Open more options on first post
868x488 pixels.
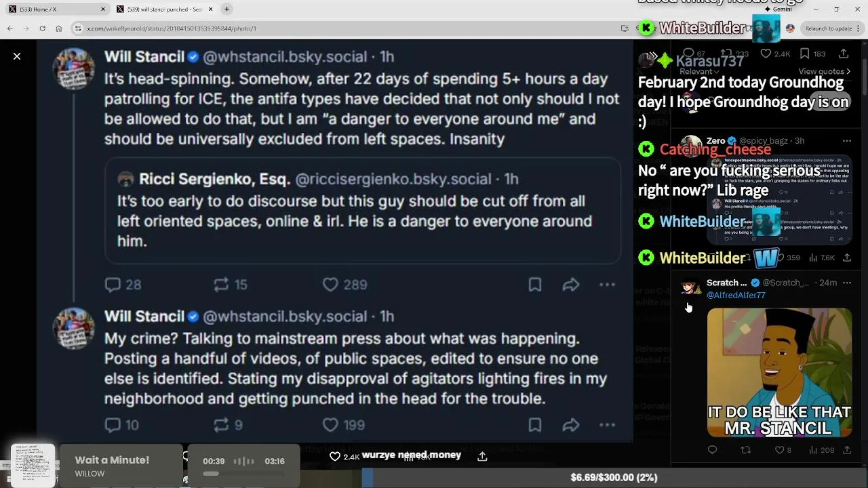click(x=607, y=285)
